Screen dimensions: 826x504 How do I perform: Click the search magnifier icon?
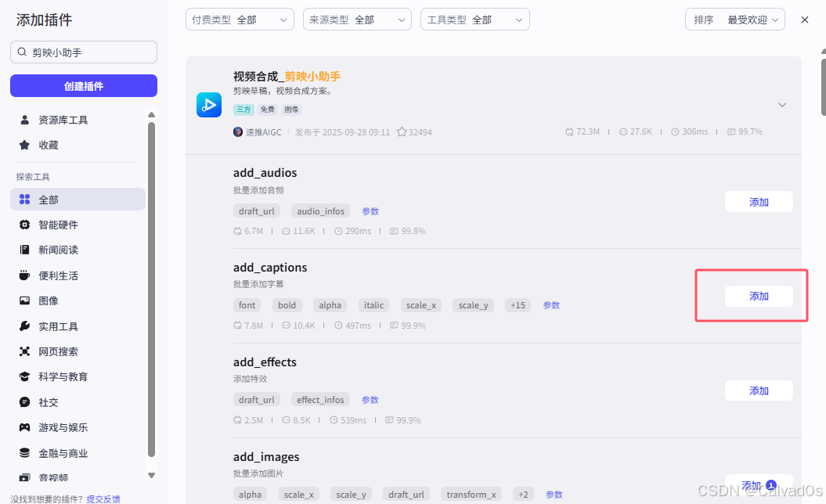tap(22, 52)
